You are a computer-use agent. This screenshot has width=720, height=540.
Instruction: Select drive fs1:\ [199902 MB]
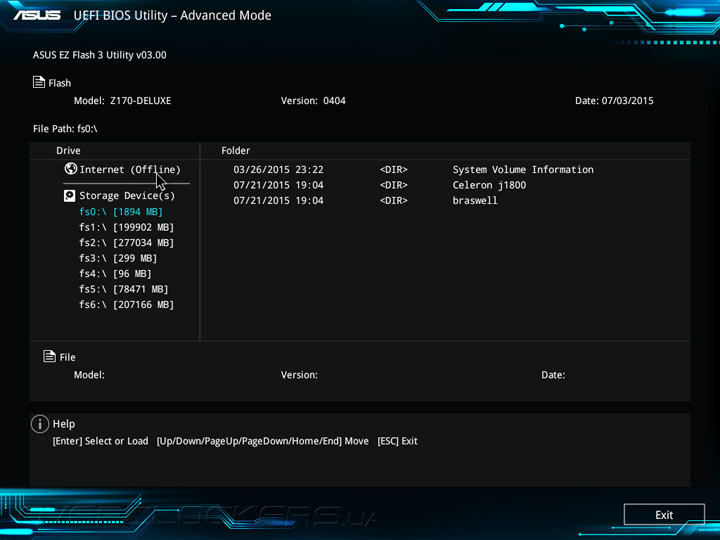[x=126, y=227]
